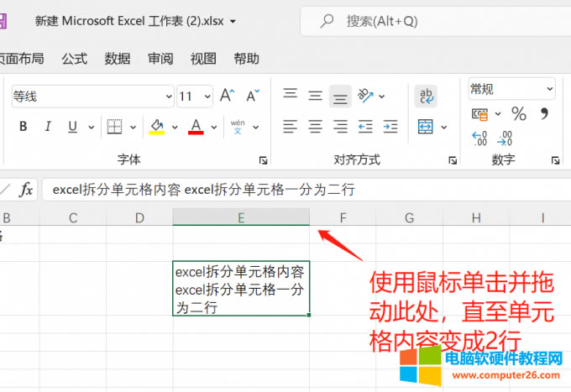
Task: Select column header G
Action: pyautogui.click(x=409, y=218)
